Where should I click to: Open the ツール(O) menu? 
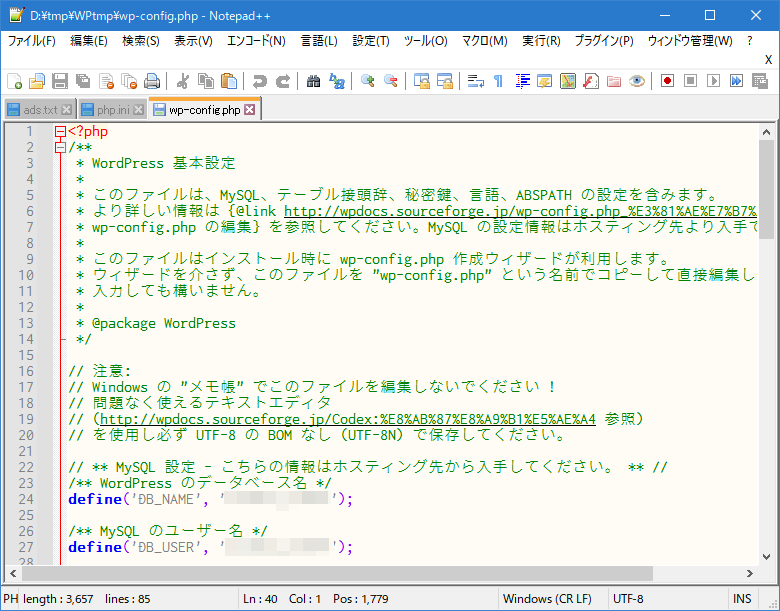(425, 41)
